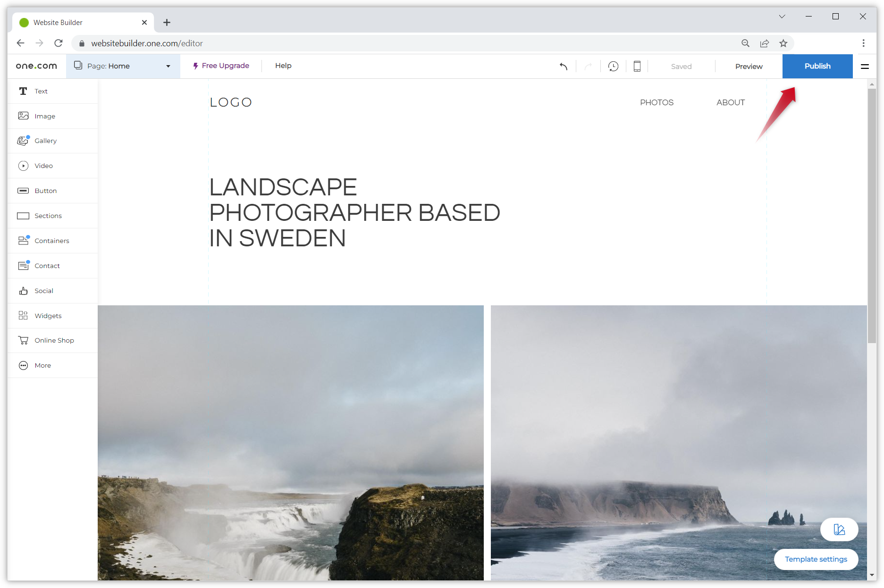Open Template settings
The image size is (884, 588).
816,559
